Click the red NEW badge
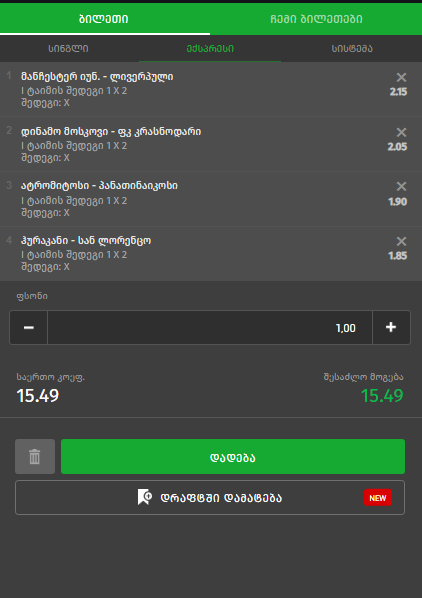This screenshot has width=422, height=598. tap(378, 498)
